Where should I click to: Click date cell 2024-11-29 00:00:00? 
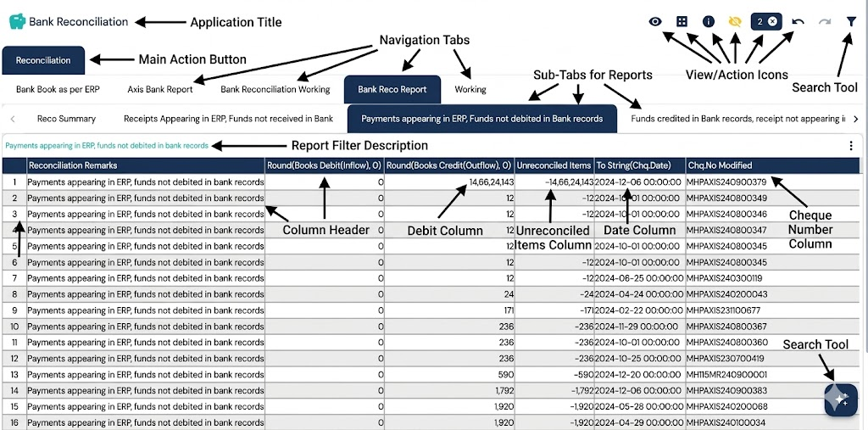pos(637,327)
